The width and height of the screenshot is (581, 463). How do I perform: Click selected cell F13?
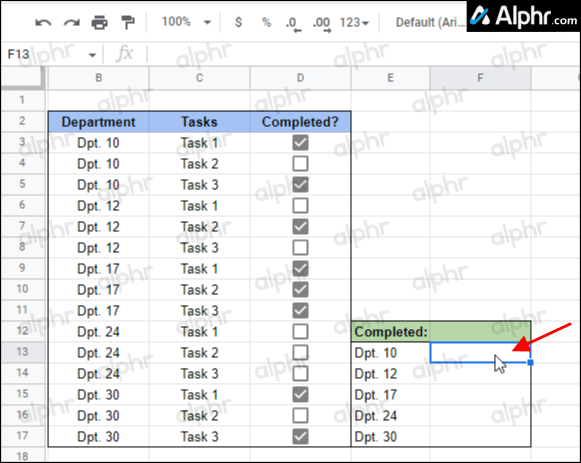pos(480,353)
